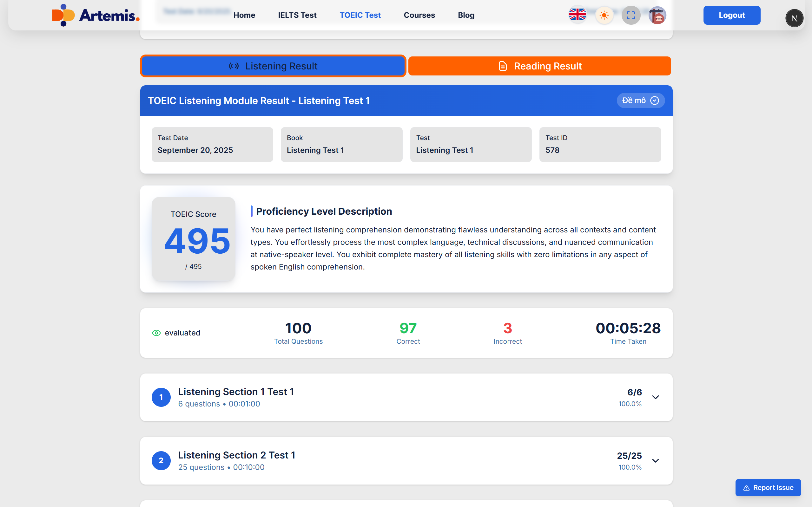Screen dimensions: 812x507
Task: Click the Report Issue button
Action: 768,488
